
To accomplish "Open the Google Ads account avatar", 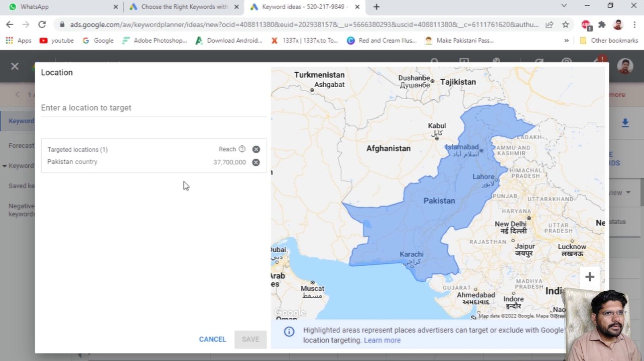I will coord(625,66).
